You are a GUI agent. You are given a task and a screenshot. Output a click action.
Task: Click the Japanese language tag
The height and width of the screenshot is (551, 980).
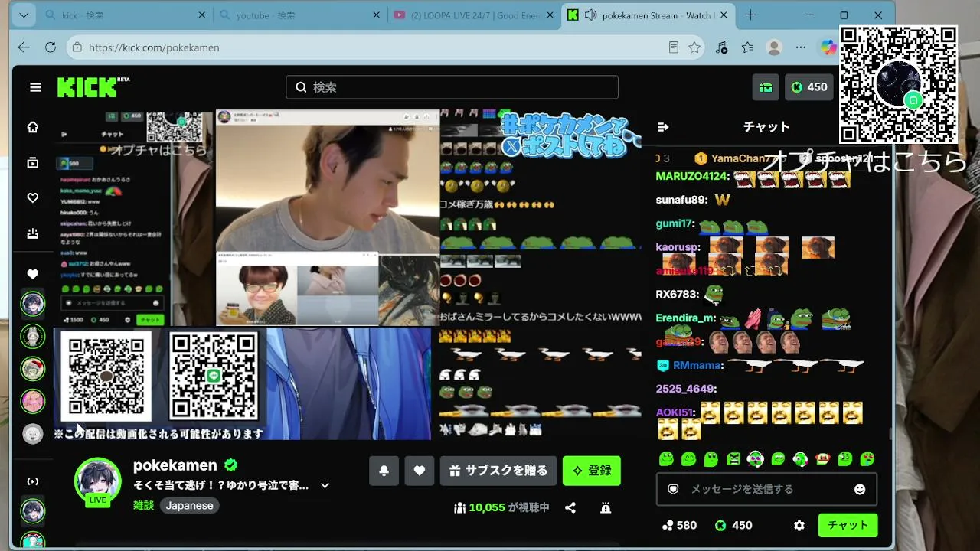[x=190, y=506]
